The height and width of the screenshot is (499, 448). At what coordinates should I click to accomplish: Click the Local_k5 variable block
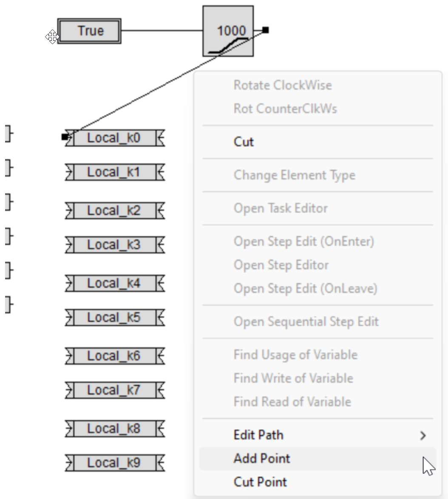[x=115, y=317]
